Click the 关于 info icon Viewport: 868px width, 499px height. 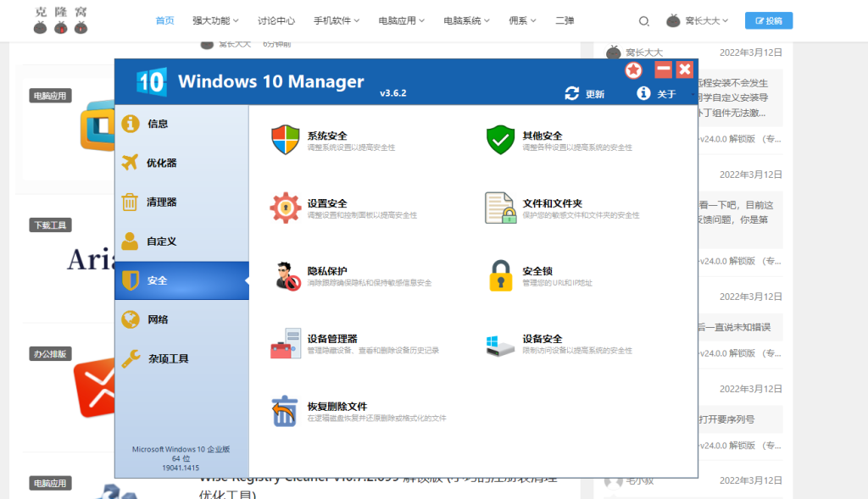[x=643, y=93]
